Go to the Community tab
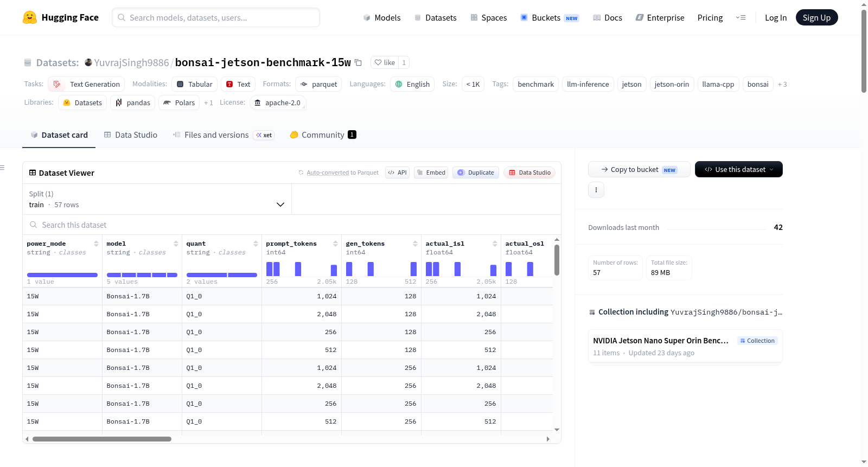Screen dimensions: 868x467 pyautogui.click(x=323, y=135)
